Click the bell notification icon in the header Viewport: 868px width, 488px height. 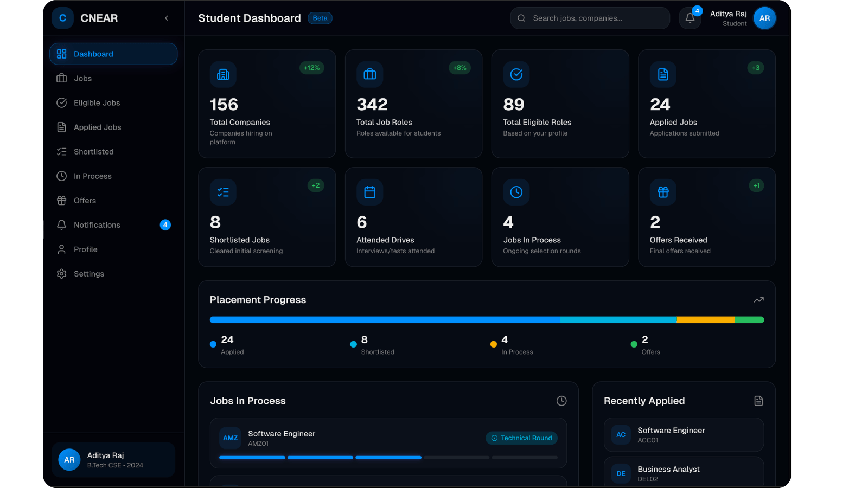pyautogui.click(x=689, y=18)
